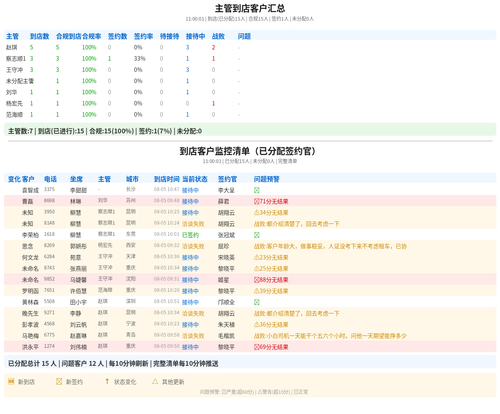
Task: Click the 到店客户监控清单 section title
Action: point(247,151)
